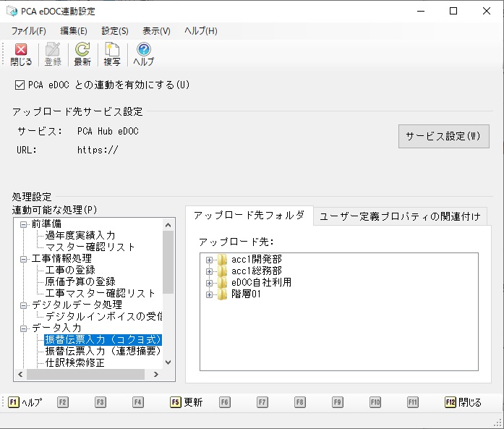Click the tree's vertical scrollbar up arrow
The image size is (504, 429).
point(168,225)
